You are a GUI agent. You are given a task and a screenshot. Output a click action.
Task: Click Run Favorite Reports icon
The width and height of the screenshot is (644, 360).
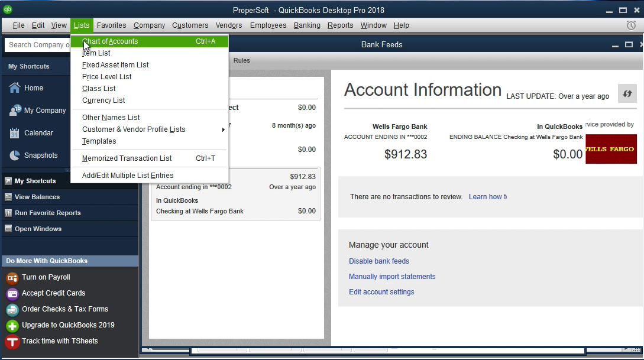8,213
